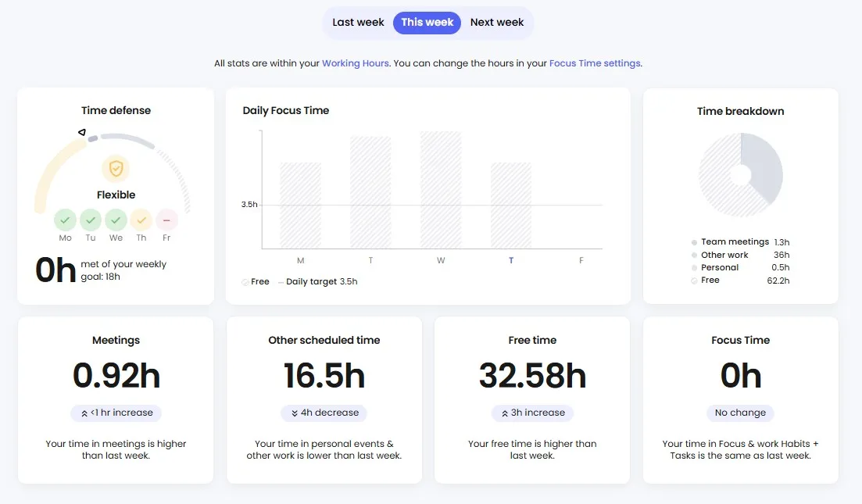862x504 pixels.
Task: Click Friday's red dash day icon
Action: pos(166,220)
